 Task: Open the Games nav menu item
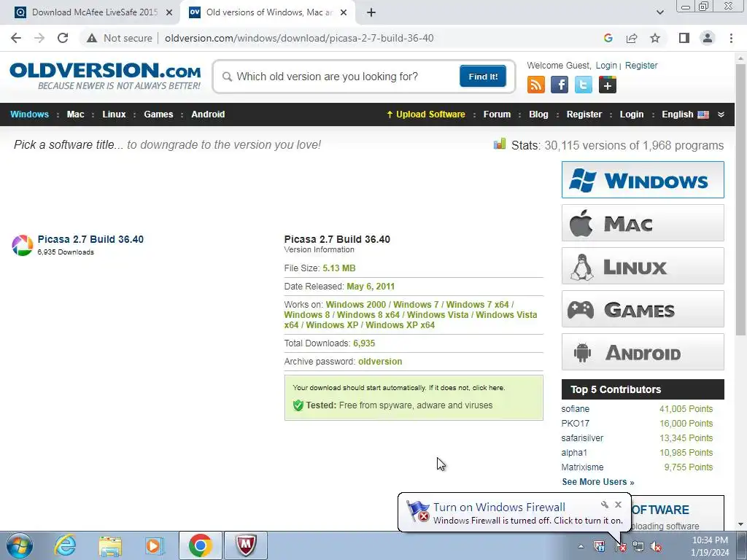tap(158, 114)
